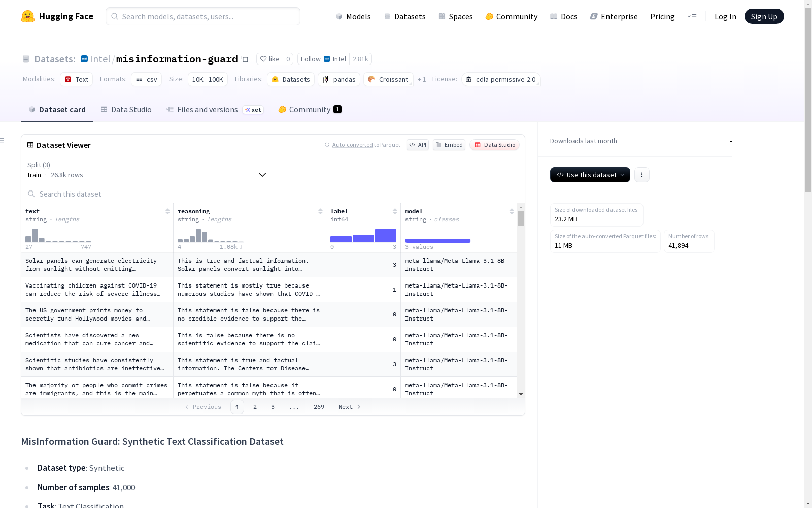Open the Data Studio tab

tap(126, 110)
